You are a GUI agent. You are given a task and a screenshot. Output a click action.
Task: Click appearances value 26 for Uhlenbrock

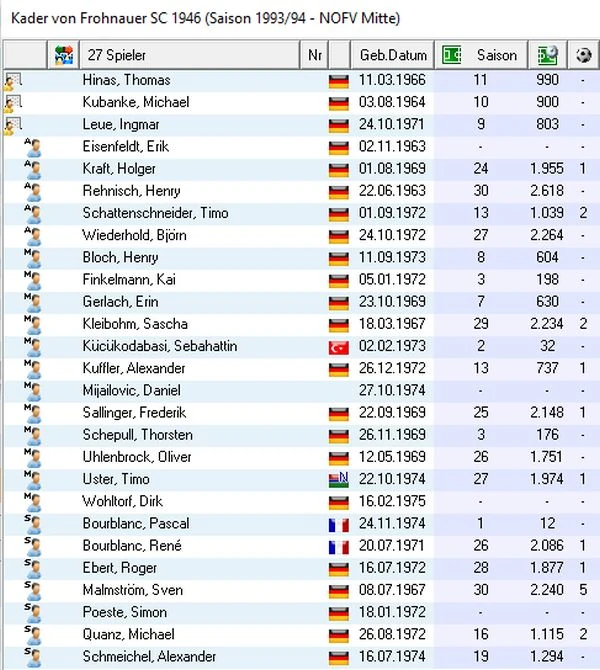coord(481,457)
